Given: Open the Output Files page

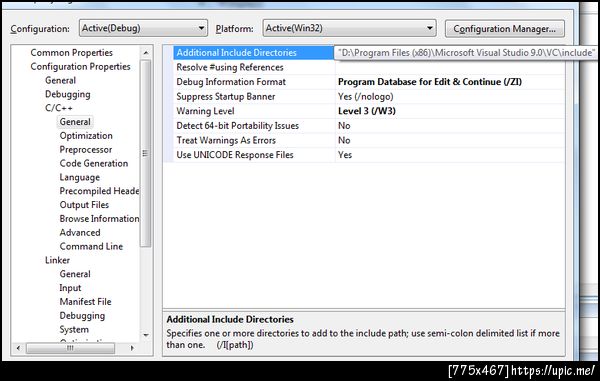Looking at the screenshot, I should [84, 205].
